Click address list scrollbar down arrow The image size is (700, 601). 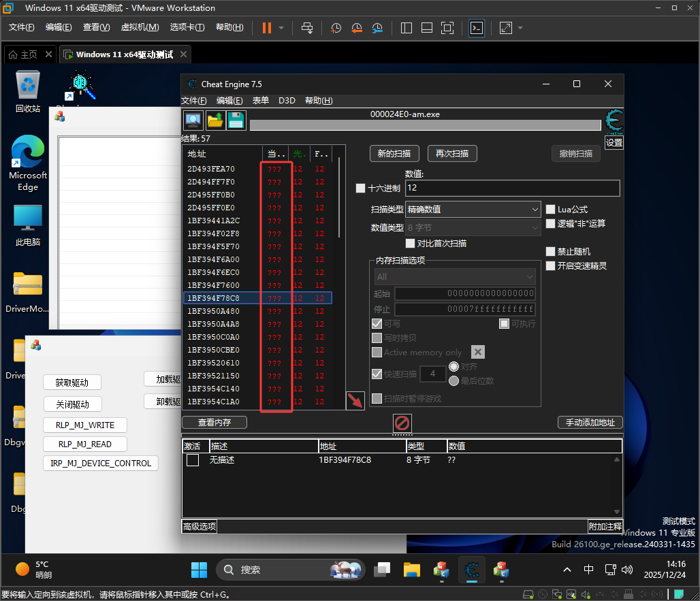point(617,512)
